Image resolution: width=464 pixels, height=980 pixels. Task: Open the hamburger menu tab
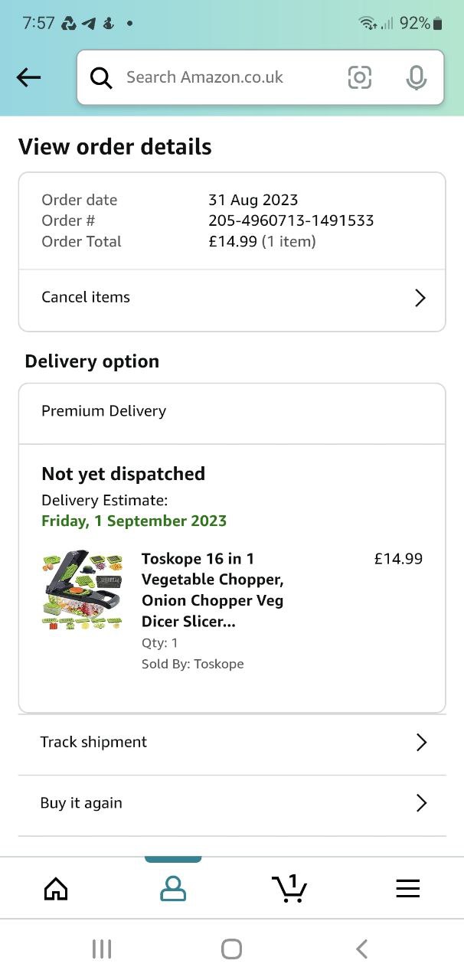pos(407,888)
